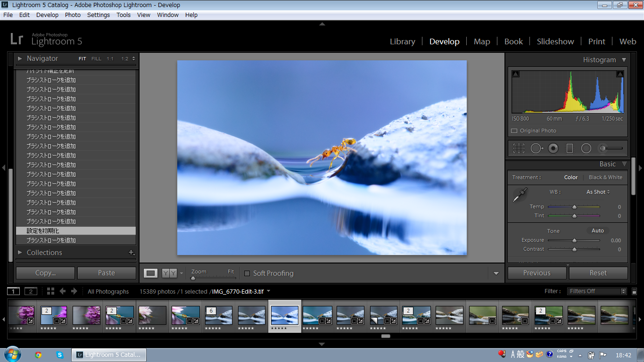Image resolution: width=644 pixels, height=362 pixels.
Task: Open the IMG_6770-Edit-3.tif filename dropdown
Action: [269, 291]
